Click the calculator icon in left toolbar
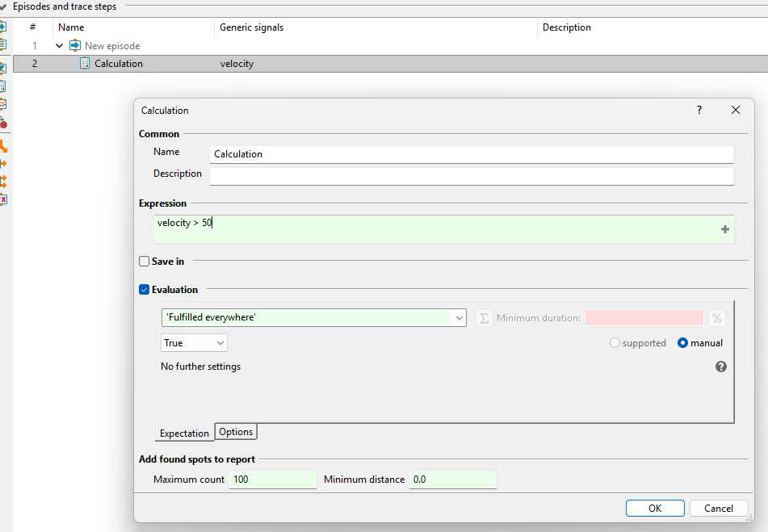Viewport: 768px width, 532px height. tap(3, 86)
